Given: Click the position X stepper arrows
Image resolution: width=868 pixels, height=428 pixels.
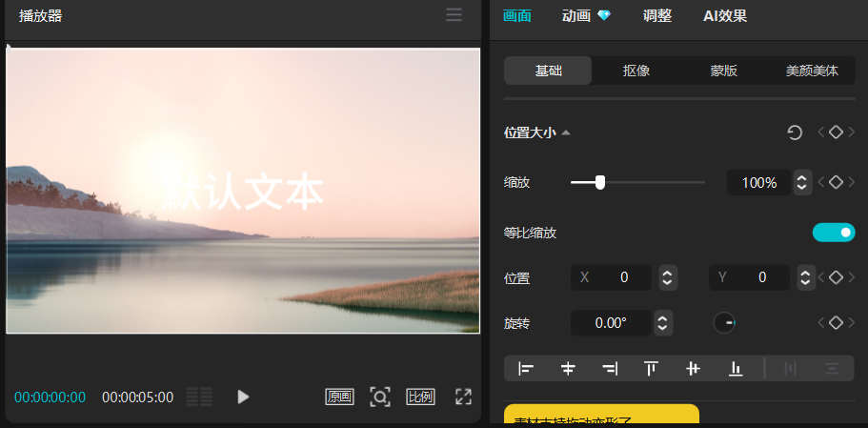Looking at the screenshot, I should pos(668,277).
